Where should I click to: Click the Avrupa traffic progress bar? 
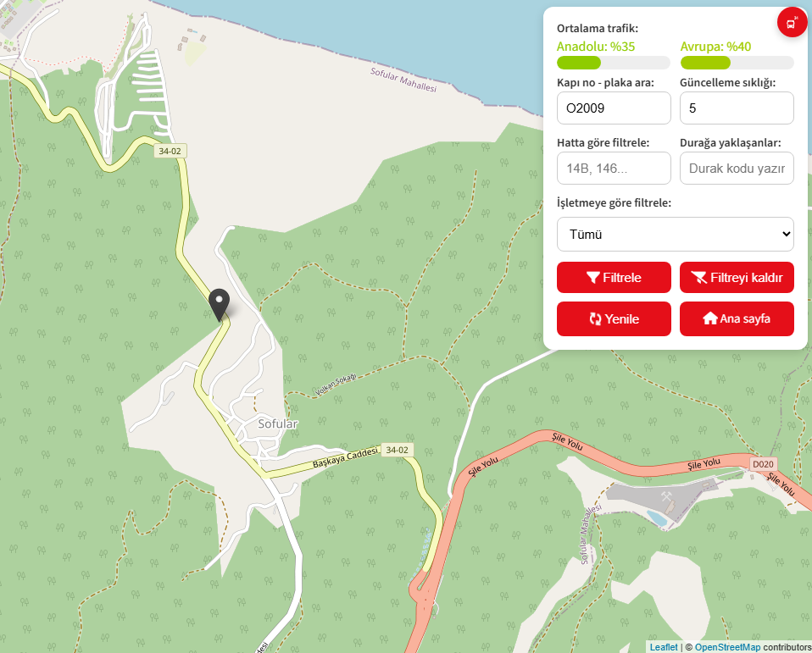[x=737, y=64]
